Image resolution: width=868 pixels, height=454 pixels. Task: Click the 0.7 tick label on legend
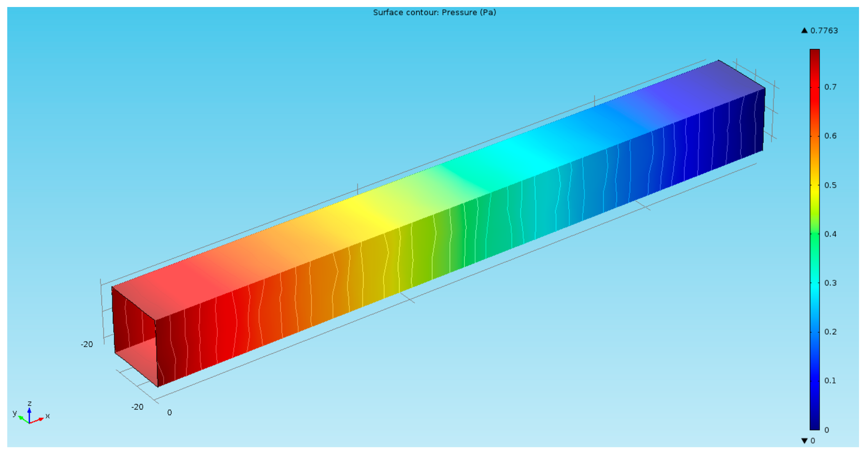830,87
